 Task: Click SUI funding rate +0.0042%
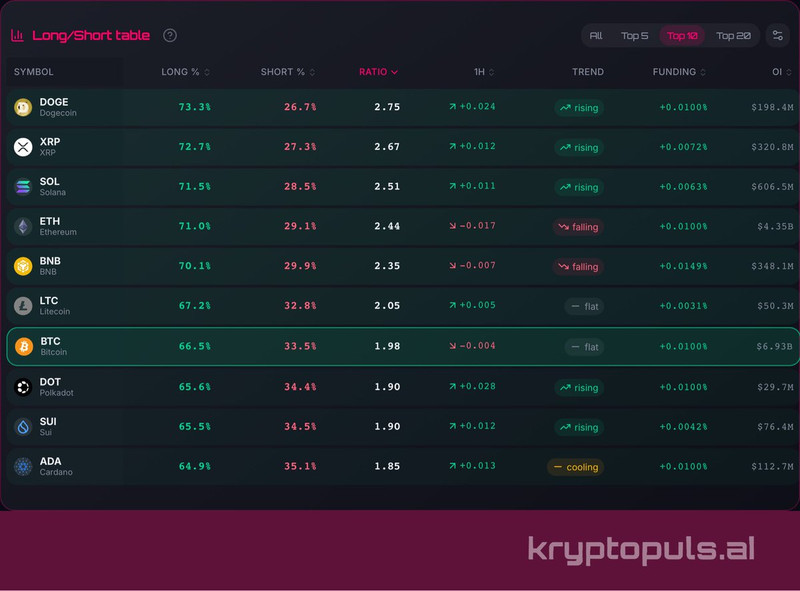tap(683, 427)
